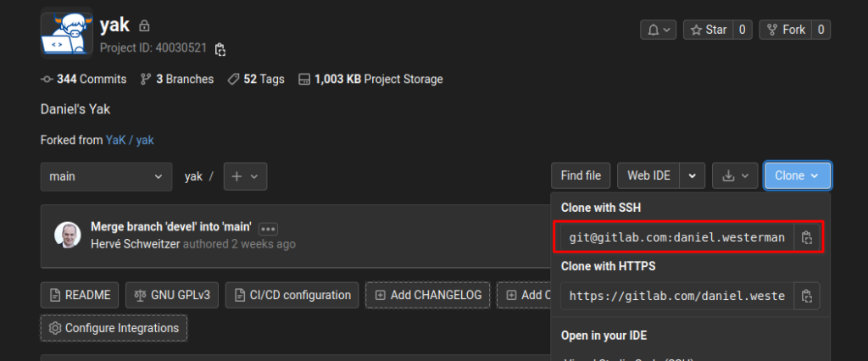Expand the Web IDE options arrow

point(693,175)
